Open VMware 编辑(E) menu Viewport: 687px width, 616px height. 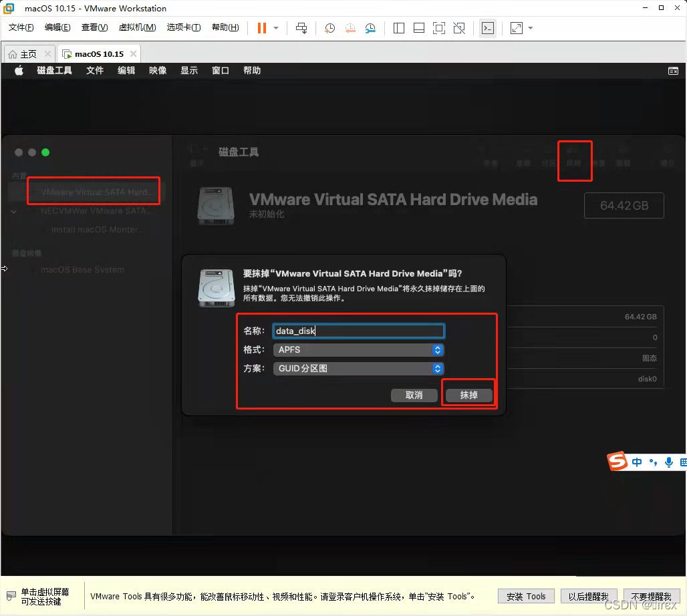pos(57,27)
